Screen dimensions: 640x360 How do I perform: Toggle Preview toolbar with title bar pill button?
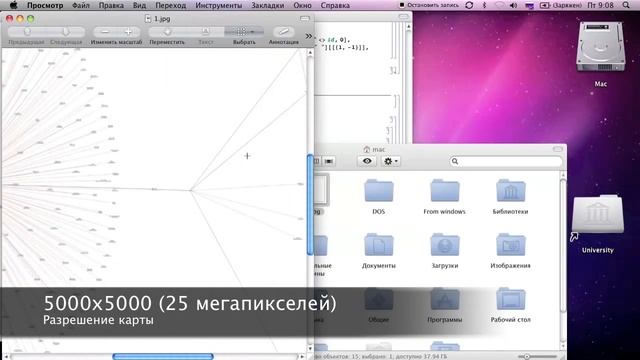(305, 18)
